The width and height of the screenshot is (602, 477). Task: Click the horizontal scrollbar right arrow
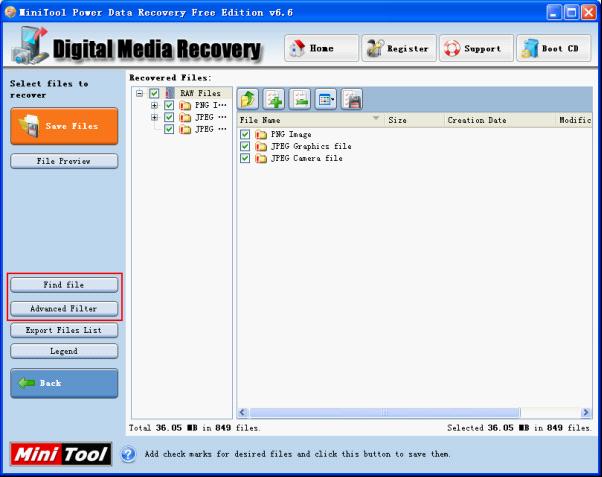586,412
